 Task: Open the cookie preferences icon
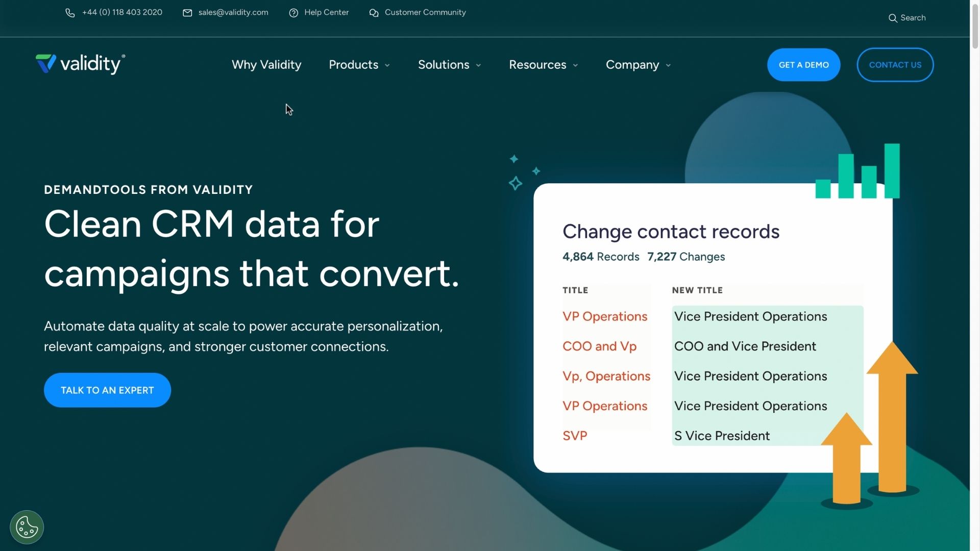[x=27, y=527]
